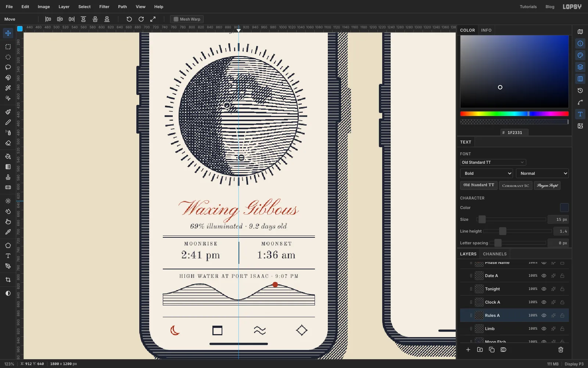This screenshot has width=588, height=368.
Task: Hide the Date A layer
Action: click(x=544, y=276)
